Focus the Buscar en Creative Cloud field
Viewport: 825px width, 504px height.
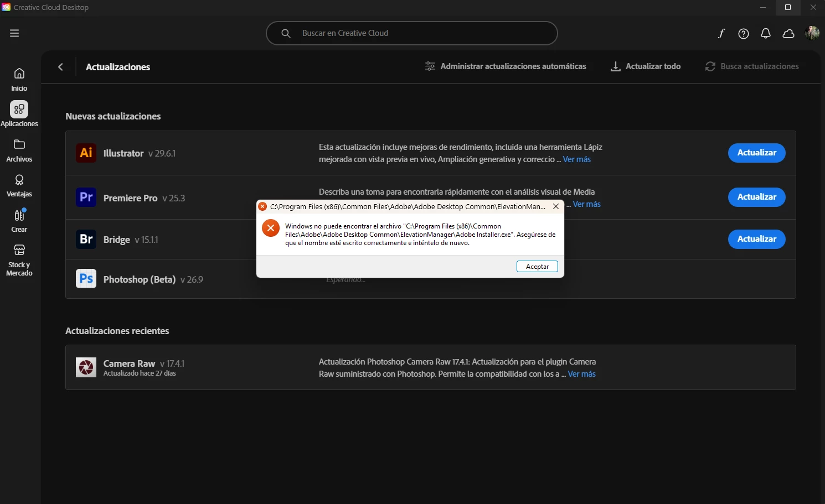411,33
